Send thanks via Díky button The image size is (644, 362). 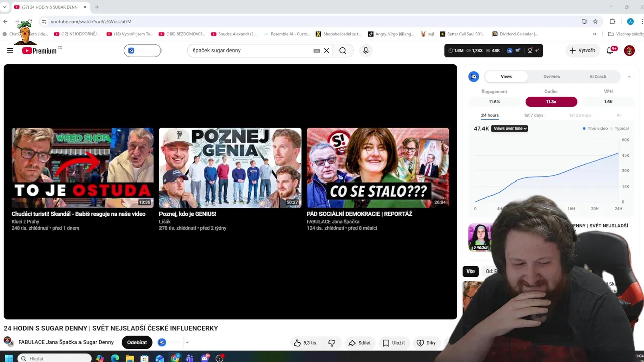coord(426,343)
